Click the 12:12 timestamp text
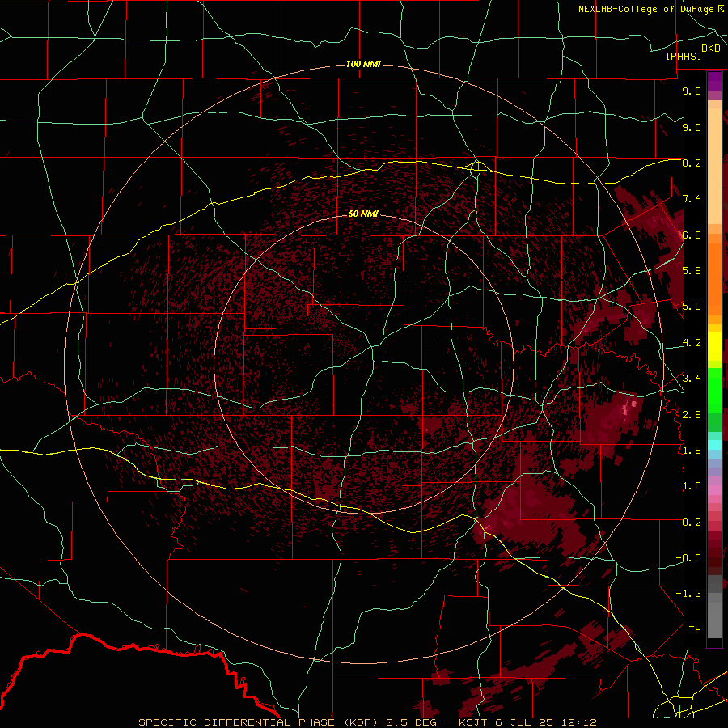This screenshot has height=728, width=728. (x=578, y=722)
